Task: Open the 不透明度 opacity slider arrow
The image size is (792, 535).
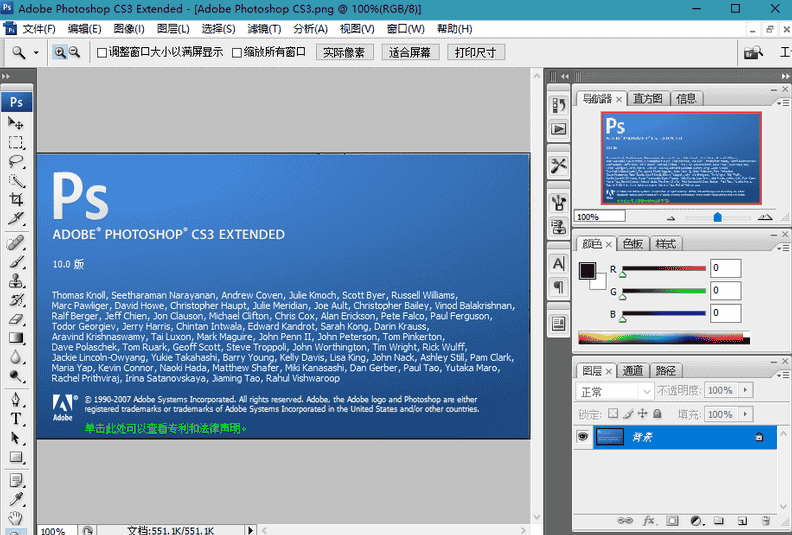Action: [x=744, y=391]
